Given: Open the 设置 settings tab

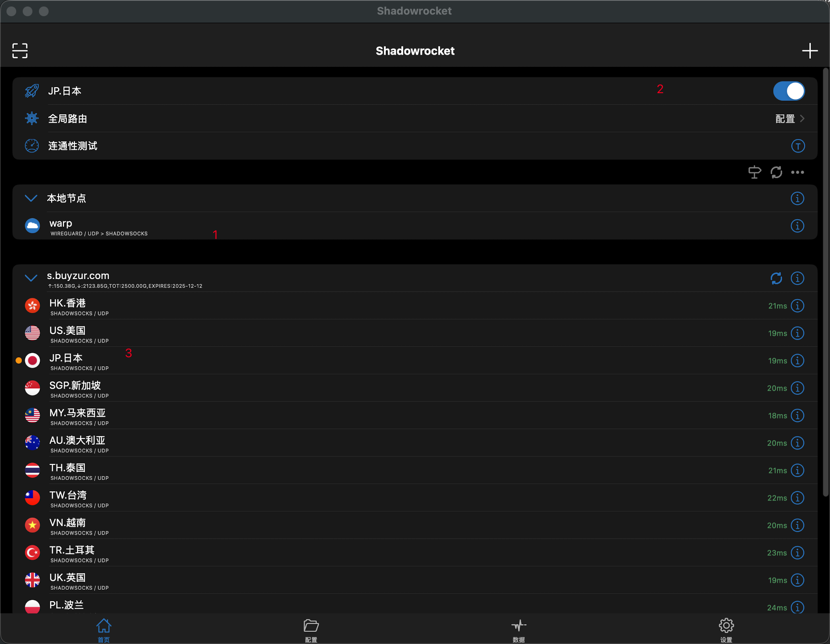Looking at the screenshot, I should [726, 630].
